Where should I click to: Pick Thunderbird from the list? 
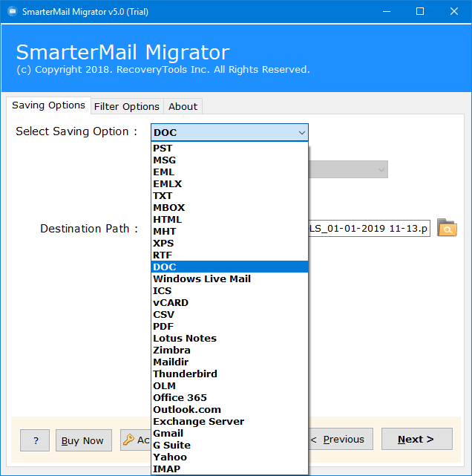point(229,374)
